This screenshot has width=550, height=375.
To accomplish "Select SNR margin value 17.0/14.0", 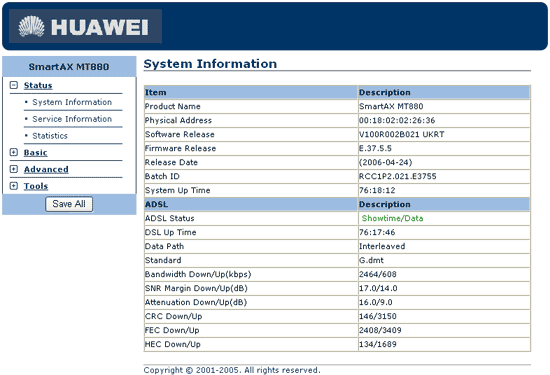I will 378,288.
